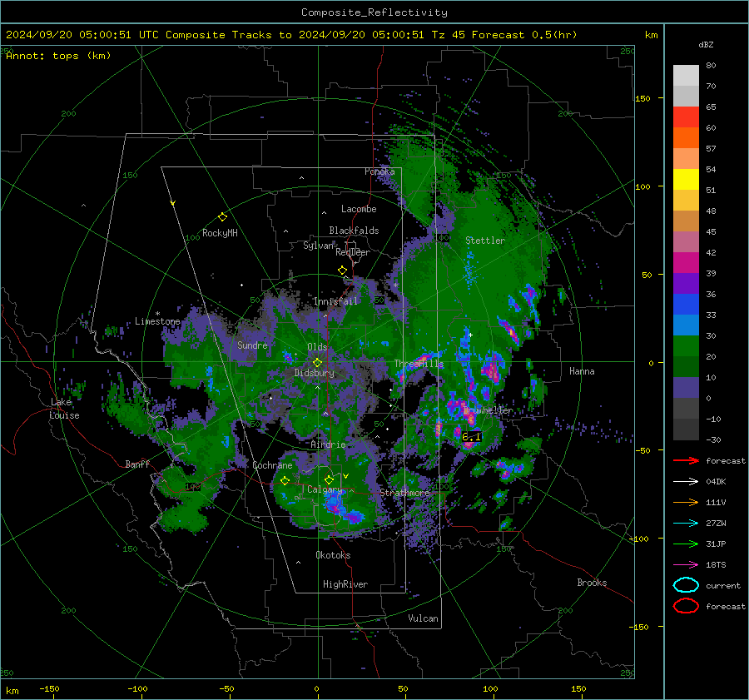749x700 pixels.
Task: Select the green 31JP track arrow
Action: (x=686, y=544)
